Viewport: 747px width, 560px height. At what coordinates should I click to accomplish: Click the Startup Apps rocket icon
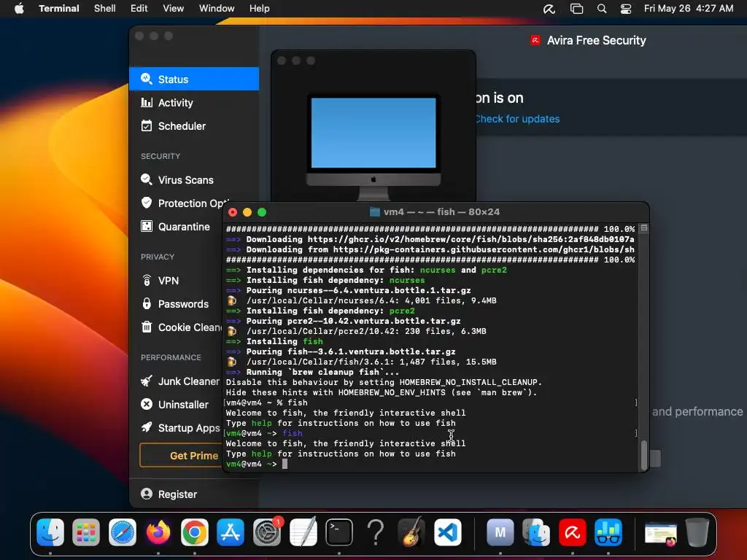coord(146,427)
